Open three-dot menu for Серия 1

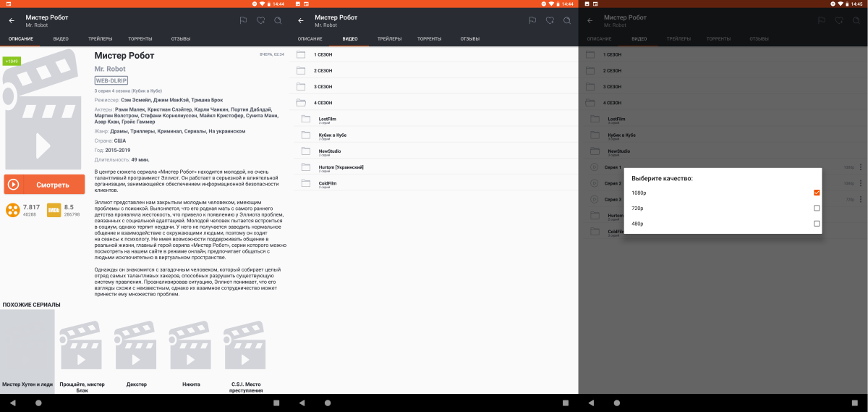tap(861, 167)
